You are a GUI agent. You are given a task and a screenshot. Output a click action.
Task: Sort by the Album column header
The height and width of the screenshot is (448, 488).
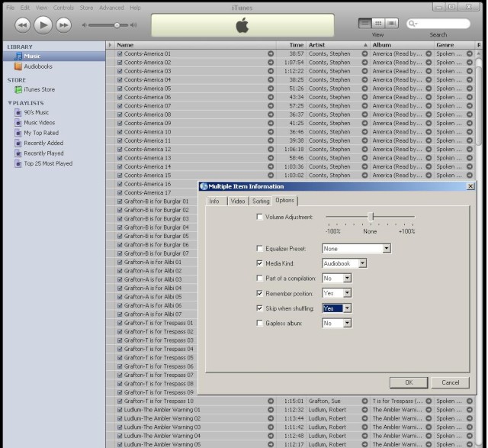coord(403,45)
